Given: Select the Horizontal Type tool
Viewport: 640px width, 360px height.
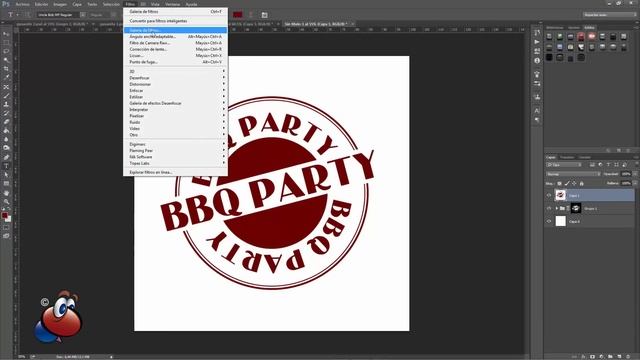Looking at the screenshot, I should pos(6,166).
